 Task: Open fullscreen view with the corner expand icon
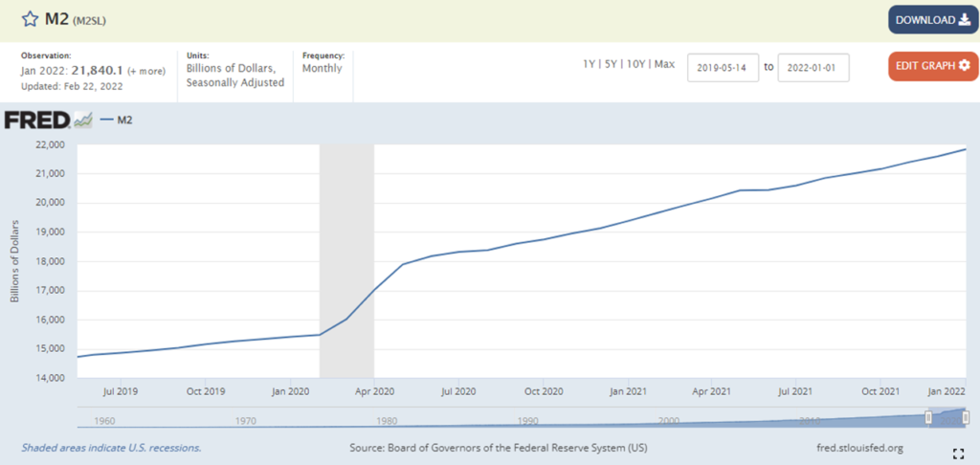(958, 452)
